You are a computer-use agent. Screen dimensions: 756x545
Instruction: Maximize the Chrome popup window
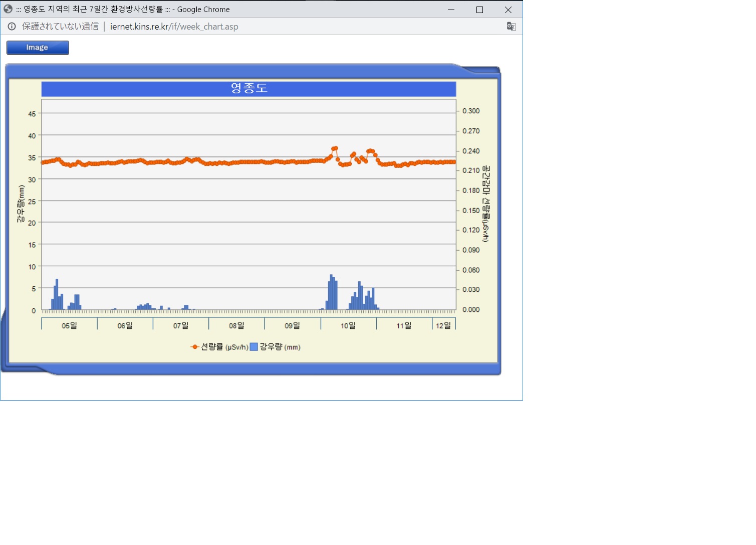point(479,10)
